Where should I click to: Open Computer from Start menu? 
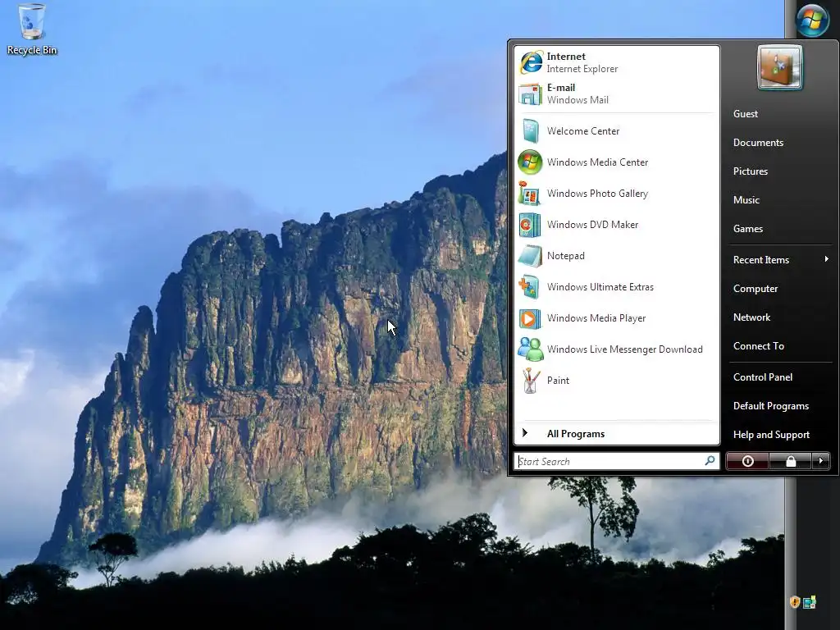[756, 288]
